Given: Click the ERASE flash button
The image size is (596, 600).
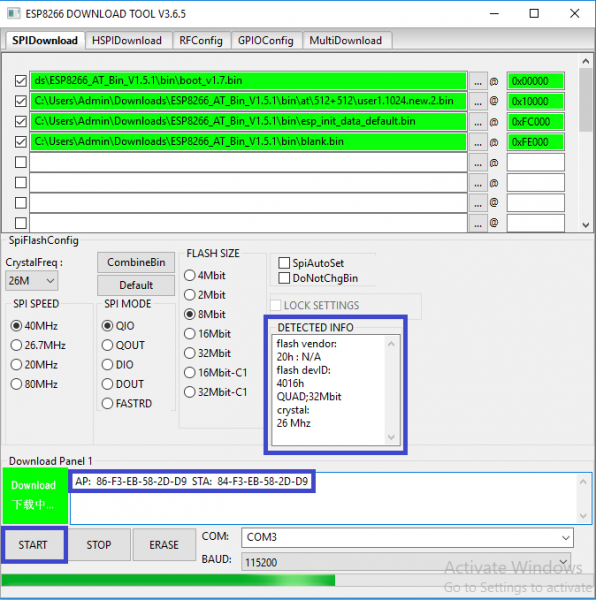Looking at the screenshot, I should [x=164, y=545].
